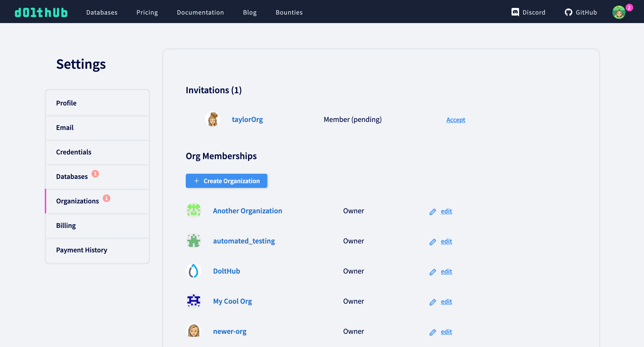Edit automated_testing membership

(x=446, y=241)
